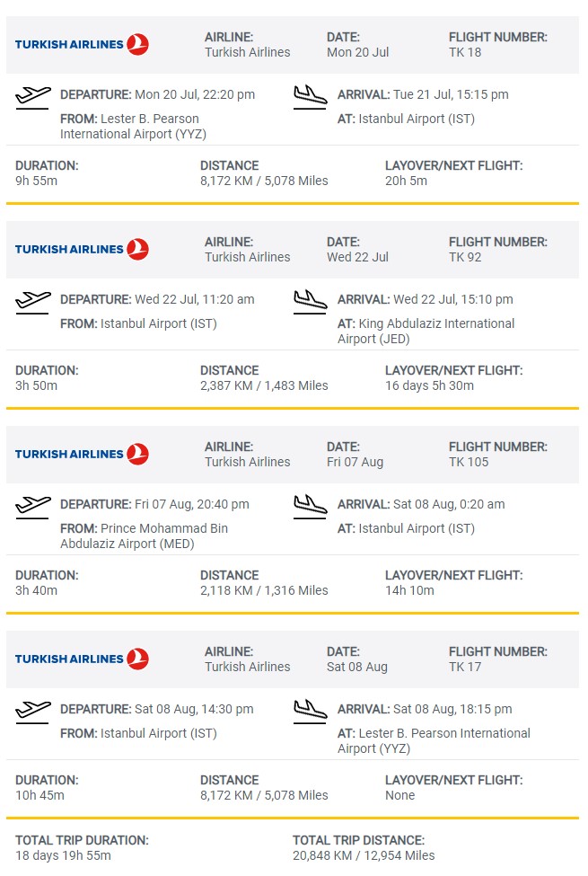Click the Lester B. Pearson departure airport name
The width and height of the screenshot is (588, 876).
point(129,127)
